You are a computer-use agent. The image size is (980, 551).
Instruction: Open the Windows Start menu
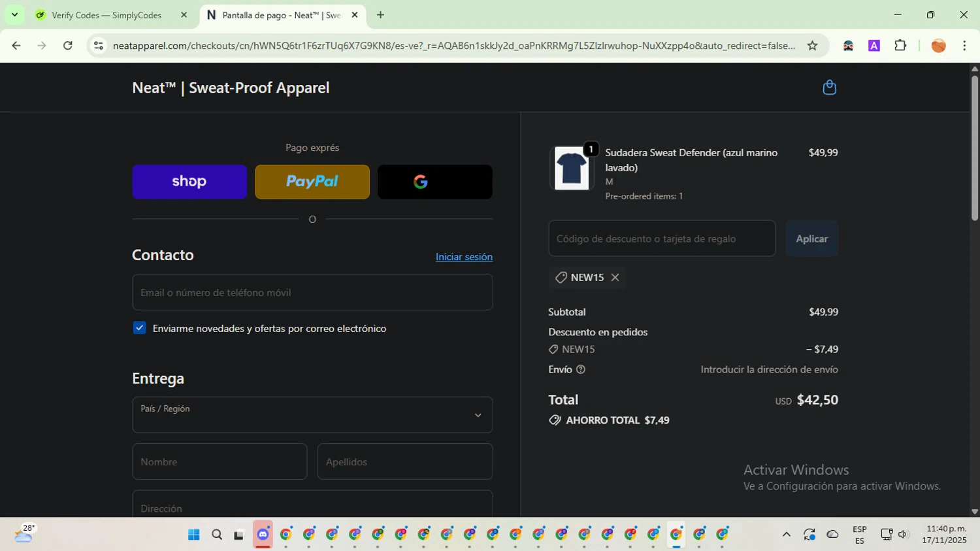click(x=194, y=535)
